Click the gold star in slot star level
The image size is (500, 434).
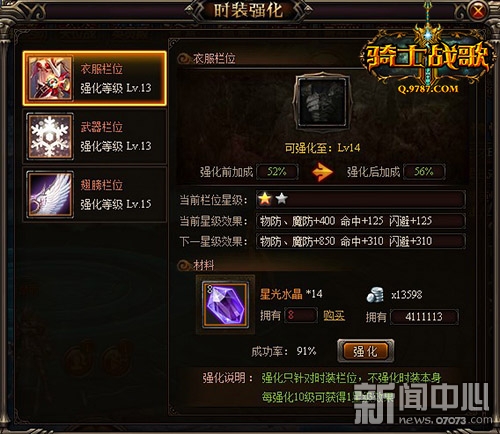[x=265, y=199]
